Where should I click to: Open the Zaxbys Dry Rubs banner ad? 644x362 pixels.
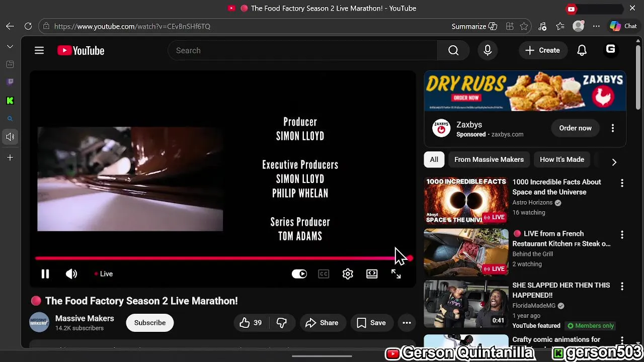(525, 91)
